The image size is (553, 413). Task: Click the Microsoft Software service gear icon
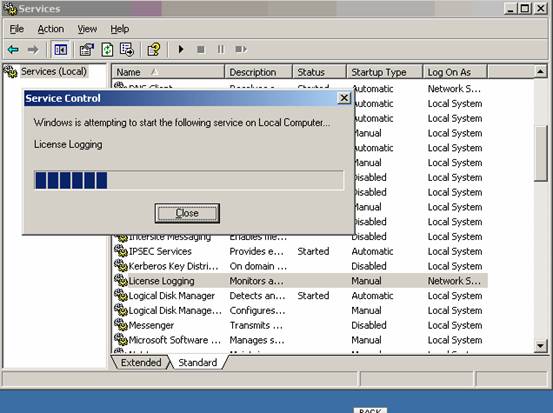(121, 340)
